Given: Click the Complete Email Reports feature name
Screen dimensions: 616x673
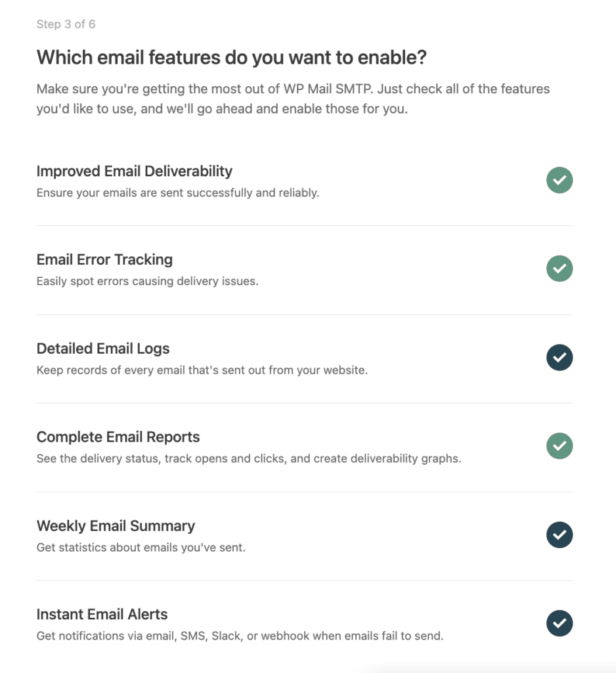Looking at the screenshot, I should (x=118, y=436).
